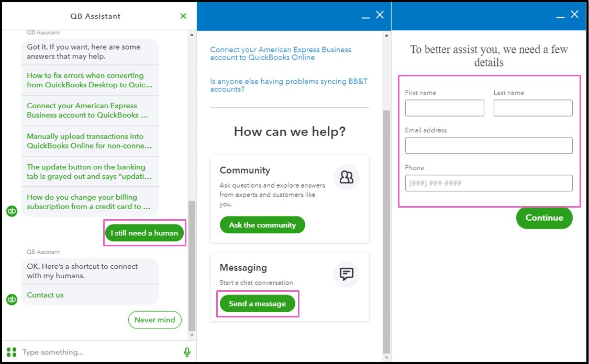This screenshot has width=589, height=364.
Task: Click the Got it message bubble
Action: 90,52
